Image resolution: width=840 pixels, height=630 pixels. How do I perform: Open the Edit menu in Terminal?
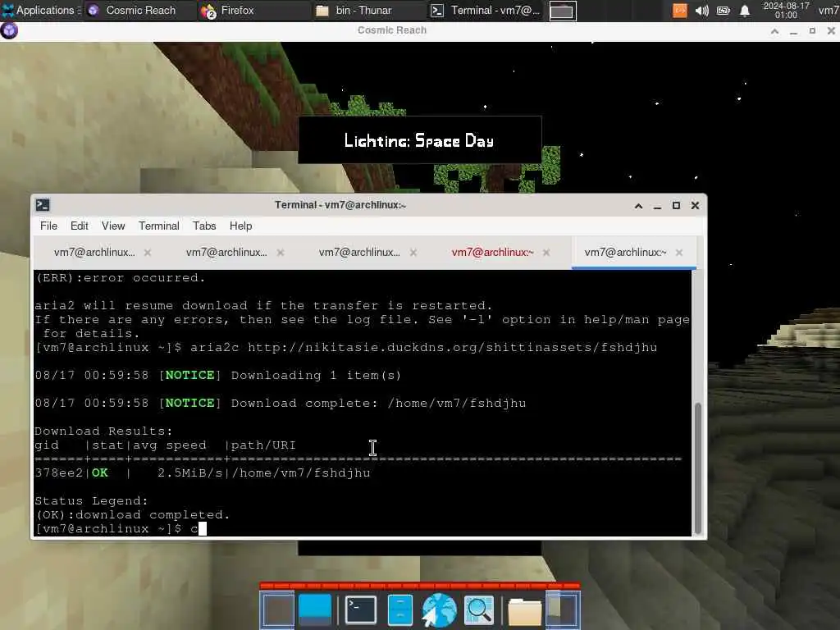click(x=80, y=226)
